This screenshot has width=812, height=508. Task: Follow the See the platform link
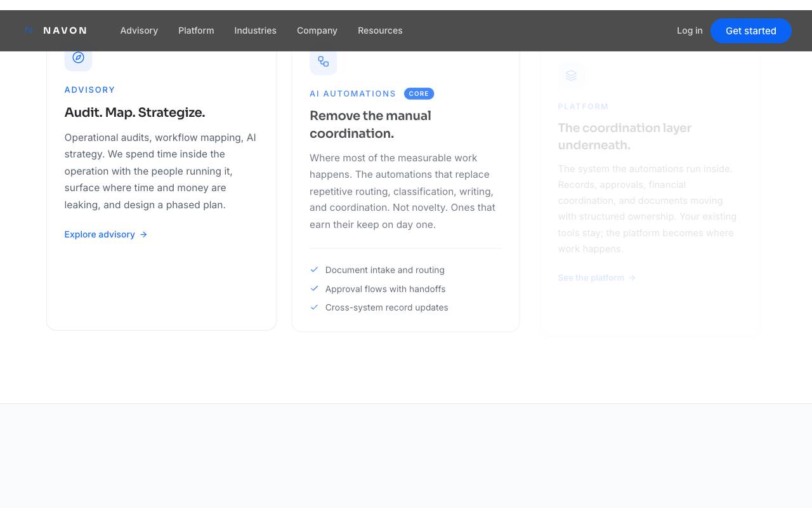pyautogui.click(x=597, y=277)
